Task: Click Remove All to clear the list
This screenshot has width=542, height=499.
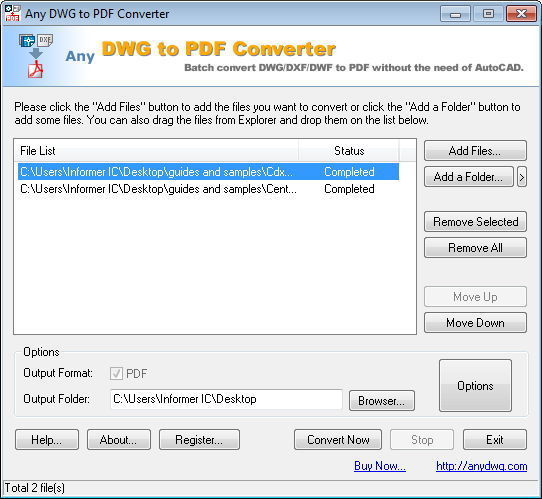Action: point(475,247)
